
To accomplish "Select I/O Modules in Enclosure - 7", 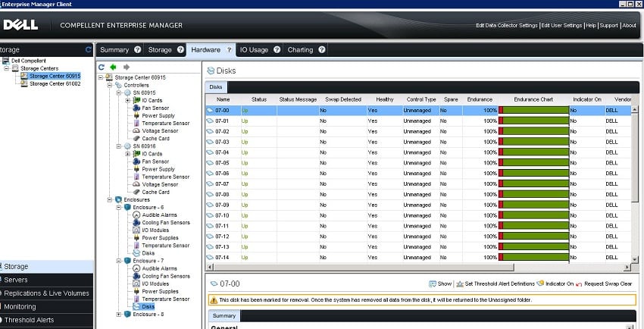I will (x=155, y=284).
